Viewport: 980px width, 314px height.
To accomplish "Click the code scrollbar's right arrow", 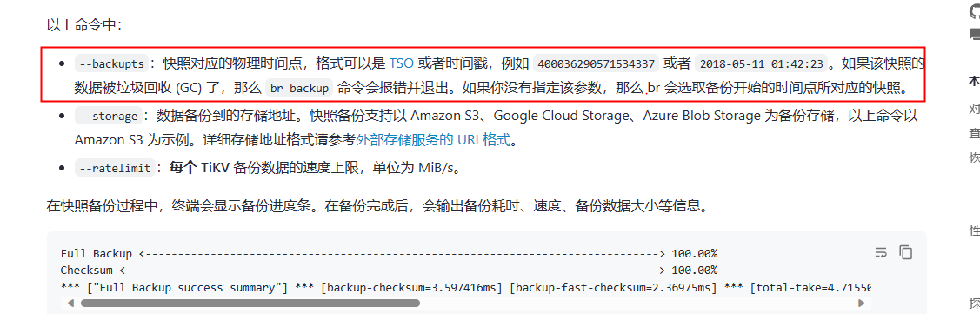I will (861, 303).
